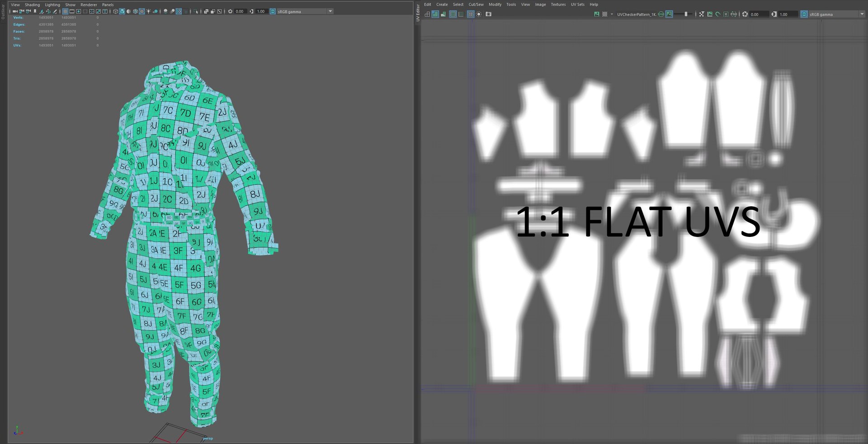868x444 pixels.
Task: Click the camera bookmark icon in viewport
Action: pos(35,11)
